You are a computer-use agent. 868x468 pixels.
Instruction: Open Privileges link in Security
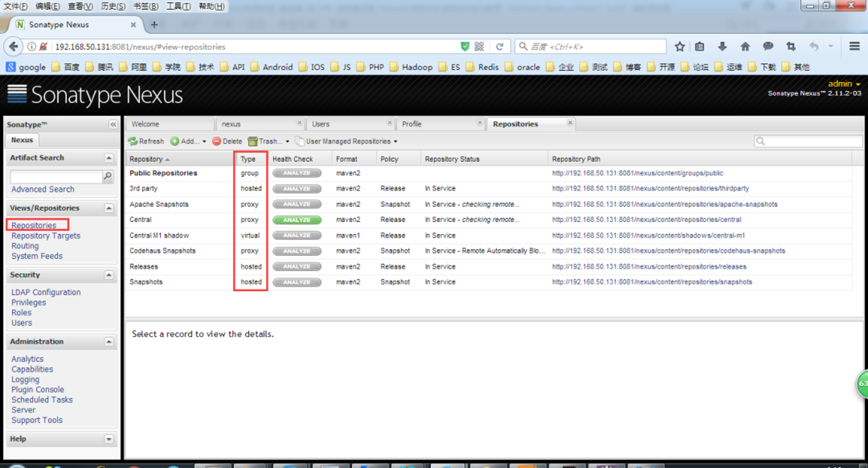(x=29, y=303)
